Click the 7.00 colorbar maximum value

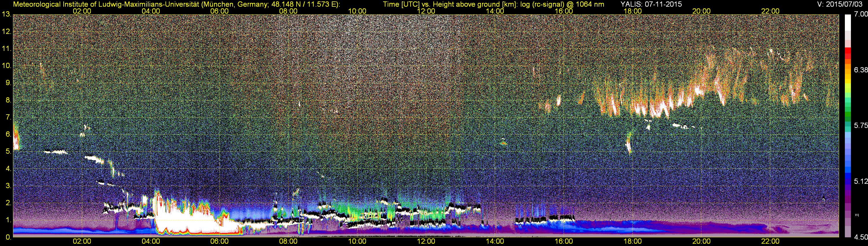(x=861, y=14)
